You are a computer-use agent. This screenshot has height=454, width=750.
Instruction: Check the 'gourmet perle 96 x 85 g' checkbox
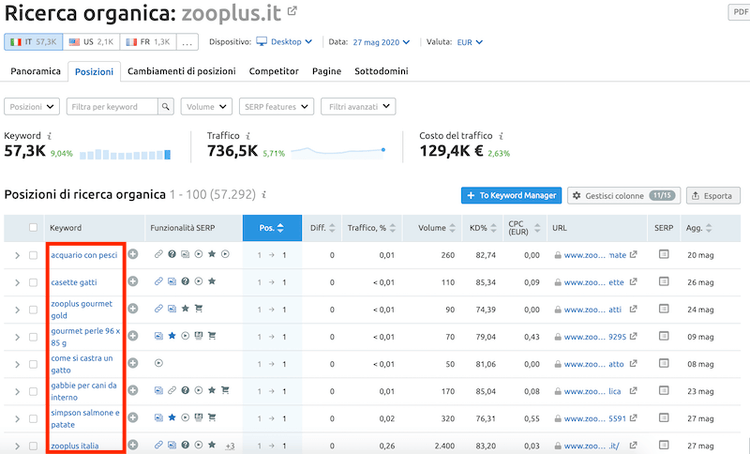[33, 337]
